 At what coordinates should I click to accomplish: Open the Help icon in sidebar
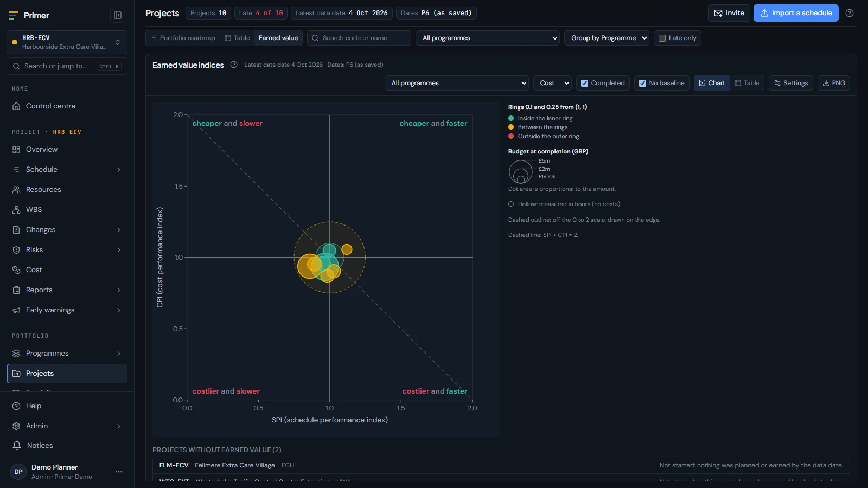(x=16, y=406)
